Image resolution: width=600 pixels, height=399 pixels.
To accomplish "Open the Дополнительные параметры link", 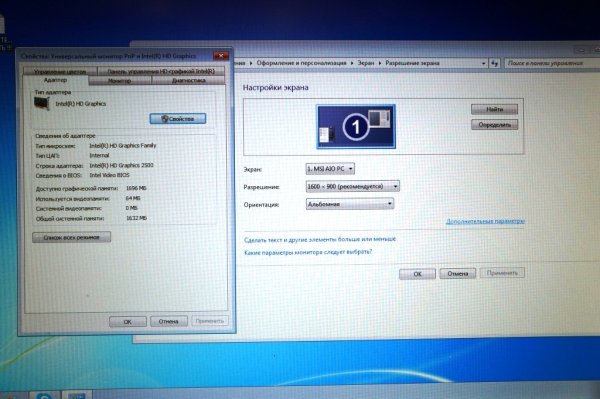I will coord(485,221).
